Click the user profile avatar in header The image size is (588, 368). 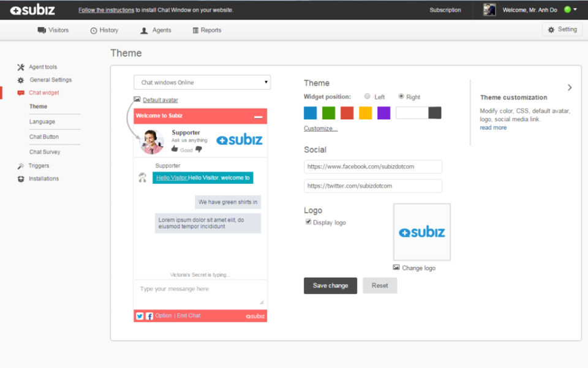(x=489, y=10)
